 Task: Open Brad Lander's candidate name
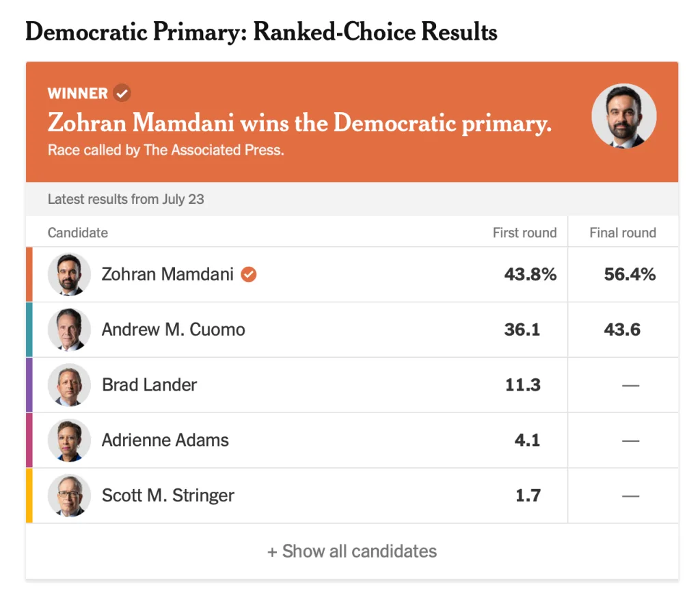pos(149,385)
